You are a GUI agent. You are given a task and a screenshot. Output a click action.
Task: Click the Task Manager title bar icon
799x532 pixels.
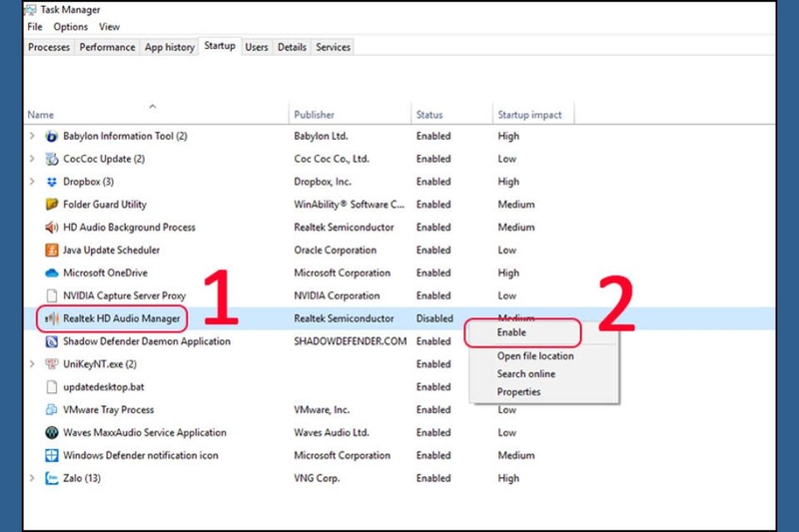(x=31, y=9)
